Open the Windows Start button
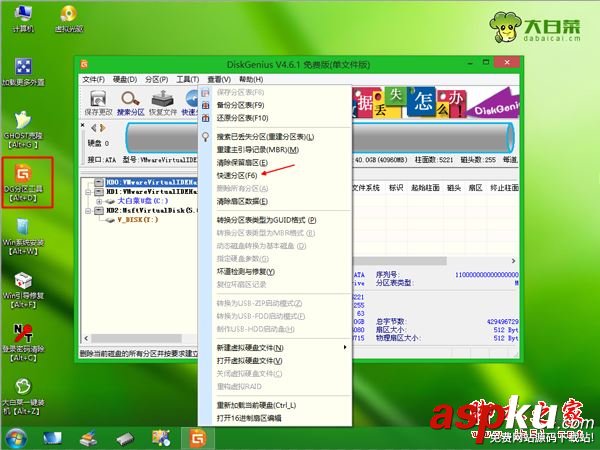 pos(16,439)
